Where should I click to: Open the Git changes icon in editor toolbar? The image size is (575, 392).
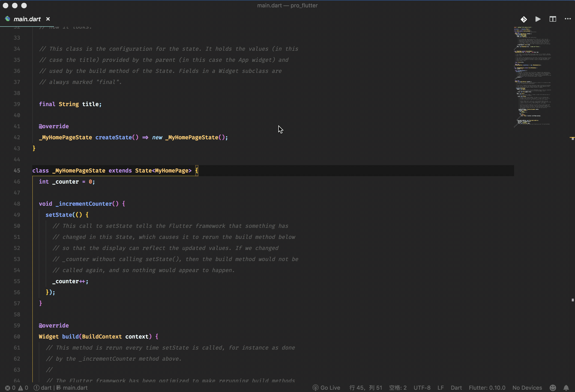[x=524, y=19]
